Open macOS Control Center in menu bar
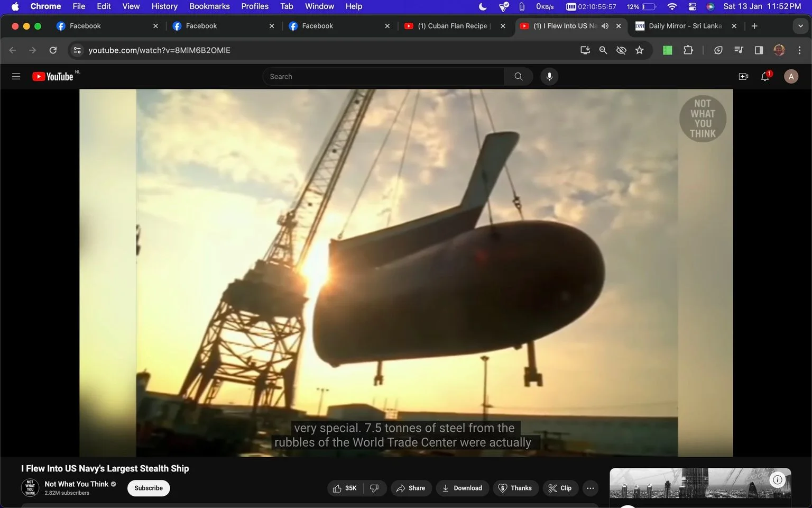The height and width of the screenshot is (508, 812). [693, 6]
